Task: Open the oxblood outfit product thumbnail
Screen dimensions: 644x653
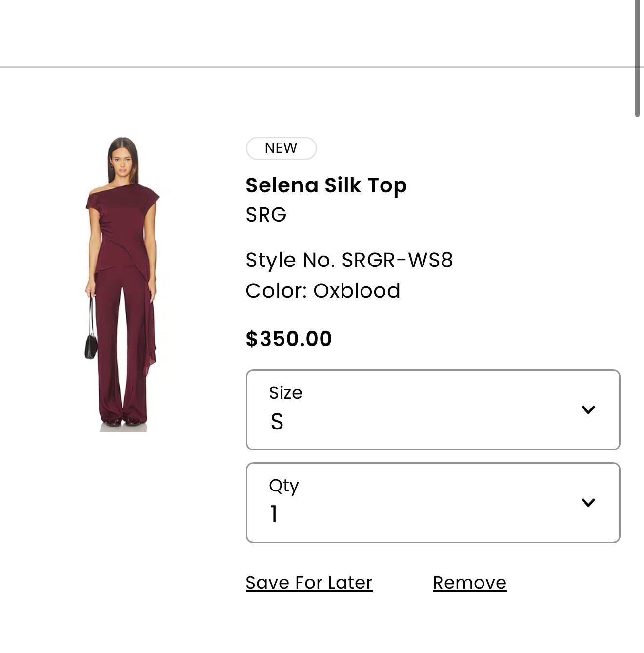Action: tap(122, 284)
